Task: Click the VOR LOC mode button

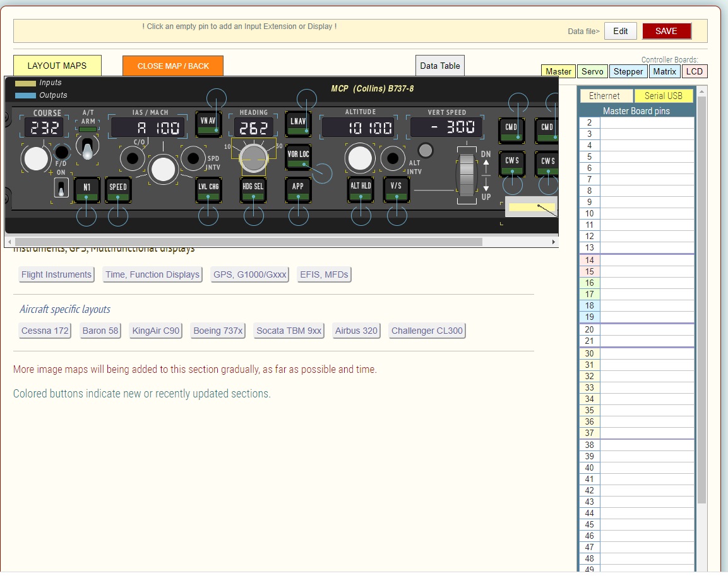Action: click(298, 157)
